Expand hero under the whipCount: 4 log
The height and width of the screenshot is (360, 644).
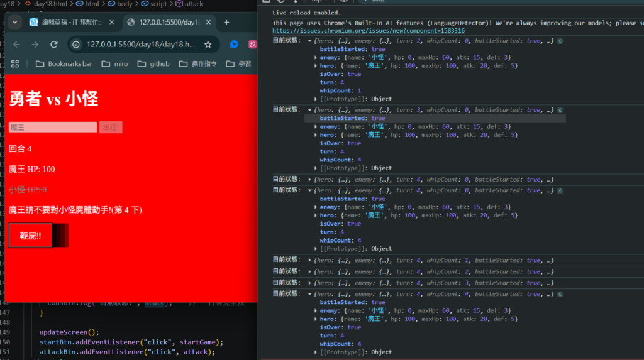click(x=316, y=319)
